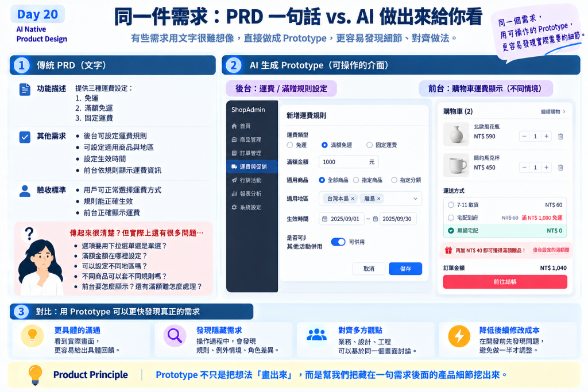Screen dimensions: 588x392
Task: Delete 北歐風花瓶 with its trash icon
Action: pyautogui.click(x=560, y=137)
